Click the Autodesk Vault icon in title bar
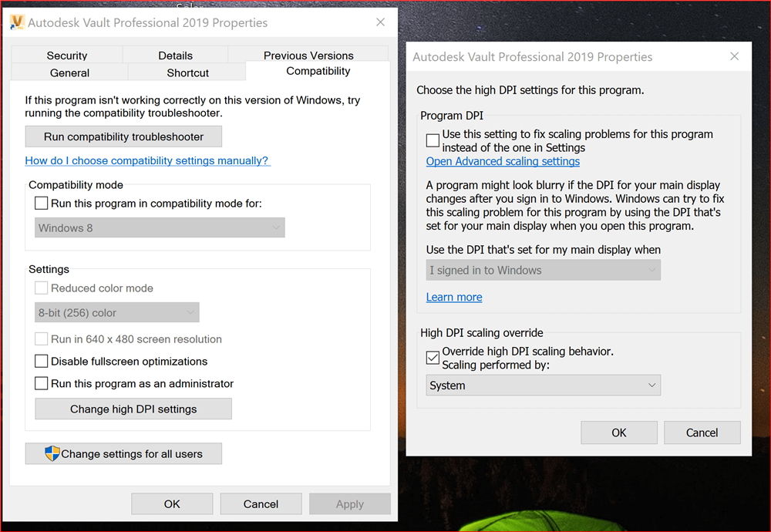Screen dimensions: 771x532 [x=17, y=22]
